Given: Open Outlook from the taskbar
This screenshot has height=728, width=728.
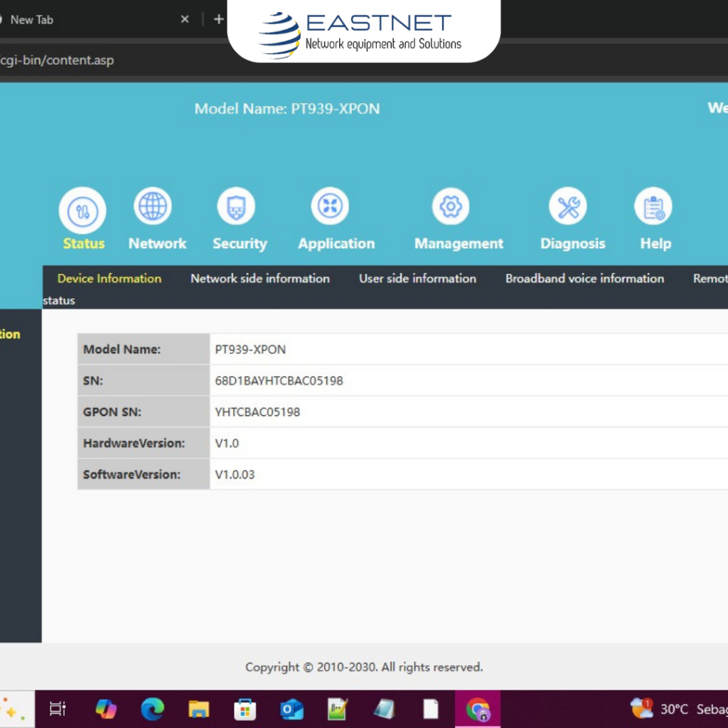Looking at the screenshot, I should click(291, 709).
